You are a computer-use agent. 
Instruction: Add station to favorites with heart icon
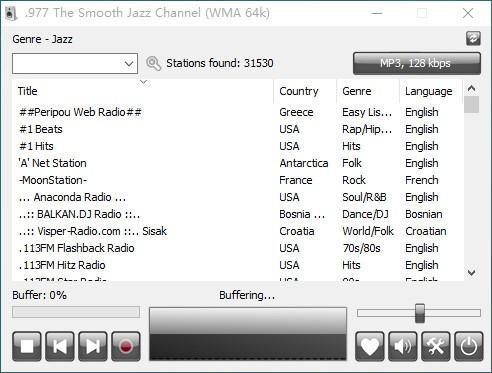[x=370, y=346]
